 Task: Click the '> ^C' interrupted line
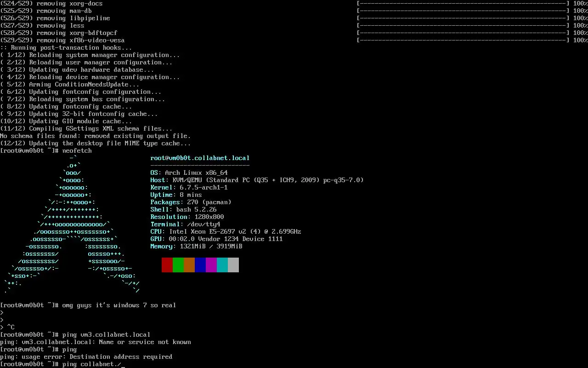[x=7, y=328]
